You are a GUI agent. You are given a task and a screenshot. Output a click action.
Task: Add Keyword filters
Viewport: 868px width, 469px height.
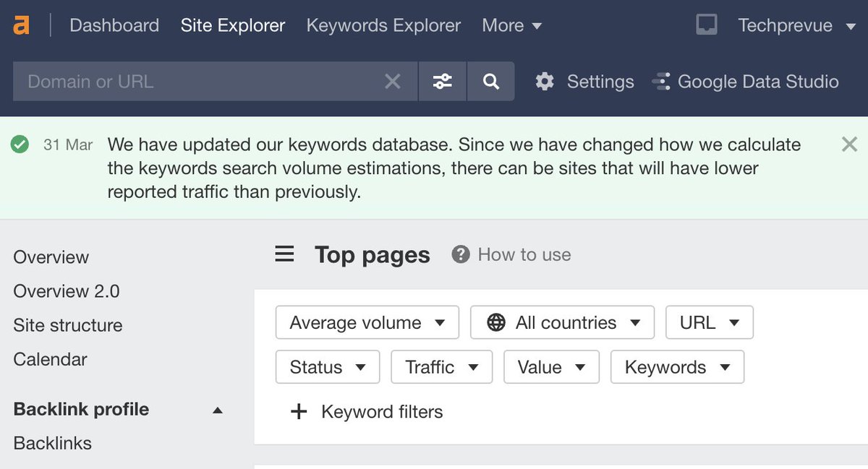[x=366, y=412]
